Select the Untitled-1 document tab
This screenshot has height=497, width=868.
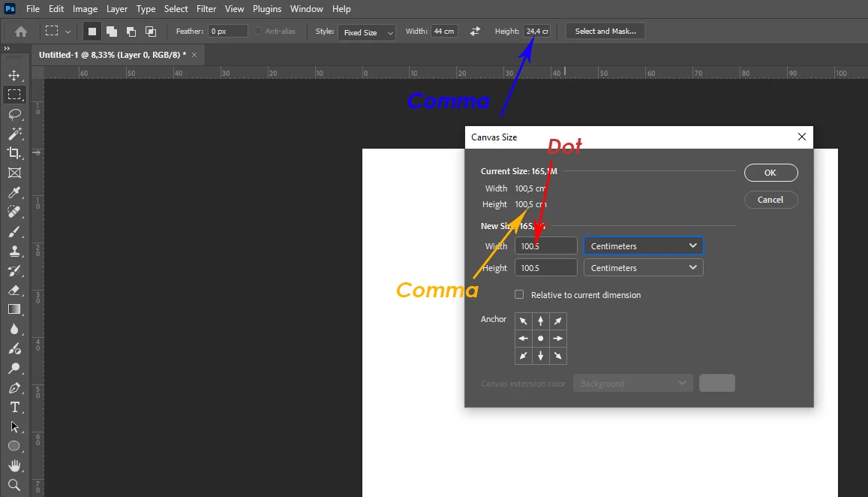coord(113,55)
